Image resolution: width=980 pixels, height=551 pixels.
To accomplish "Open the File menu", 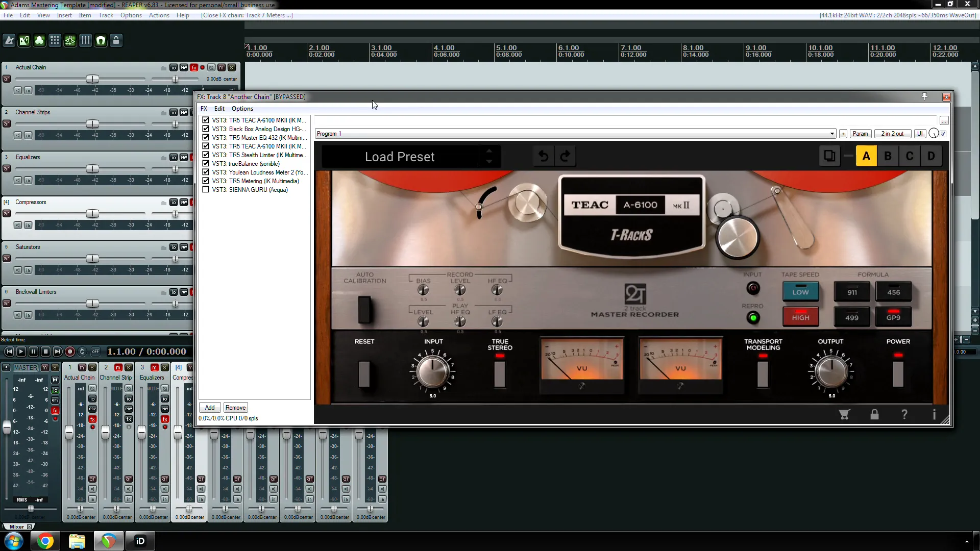I will 8,15.
